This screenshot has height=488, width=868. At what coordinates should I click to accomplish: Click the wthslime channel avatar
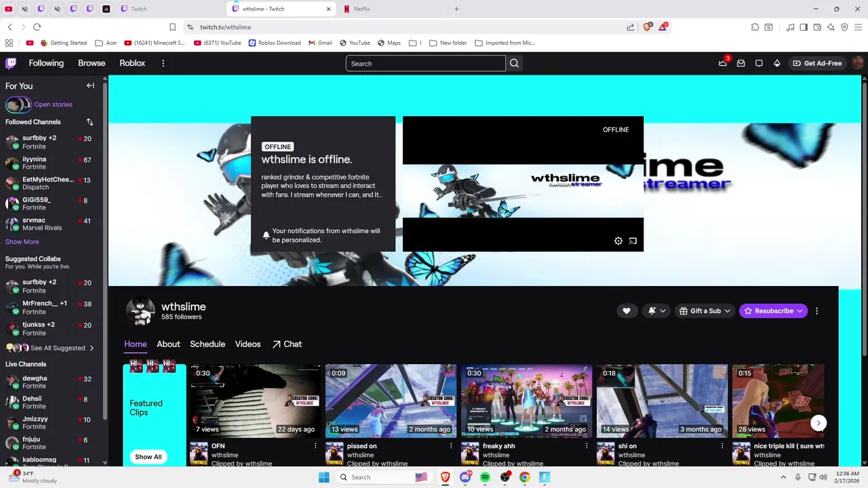[x=140, y=311]
